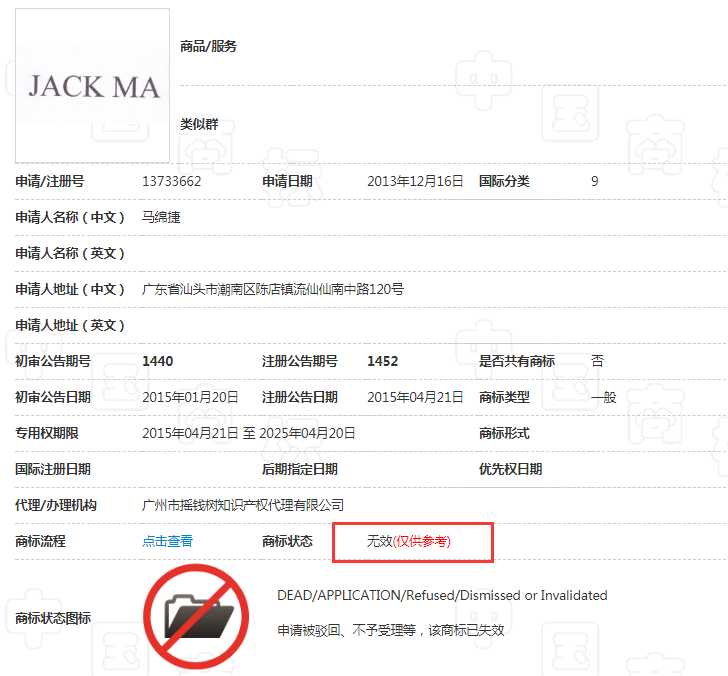This screenshot has height=676, width=728.
Task: Click the dead application status icon
Action: 196,617
